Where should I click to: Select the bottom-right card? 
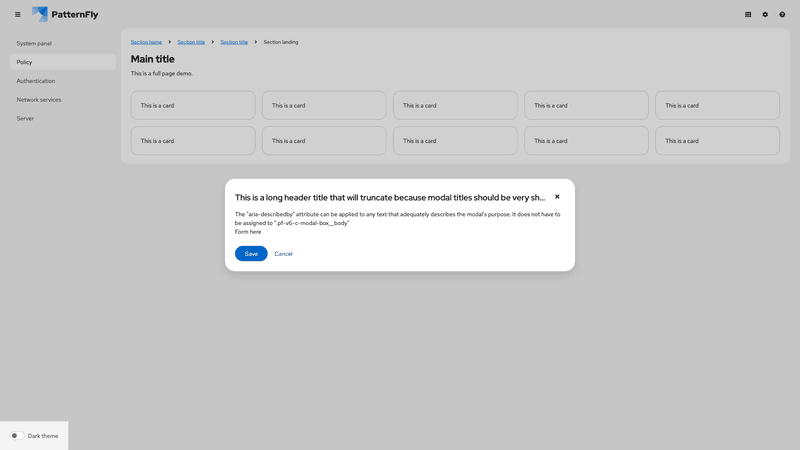coord(717,141)
